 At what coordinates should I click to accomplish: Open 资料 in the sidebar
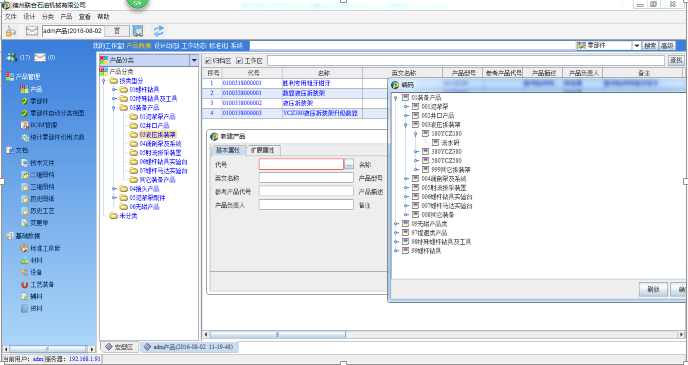point(36,308)
